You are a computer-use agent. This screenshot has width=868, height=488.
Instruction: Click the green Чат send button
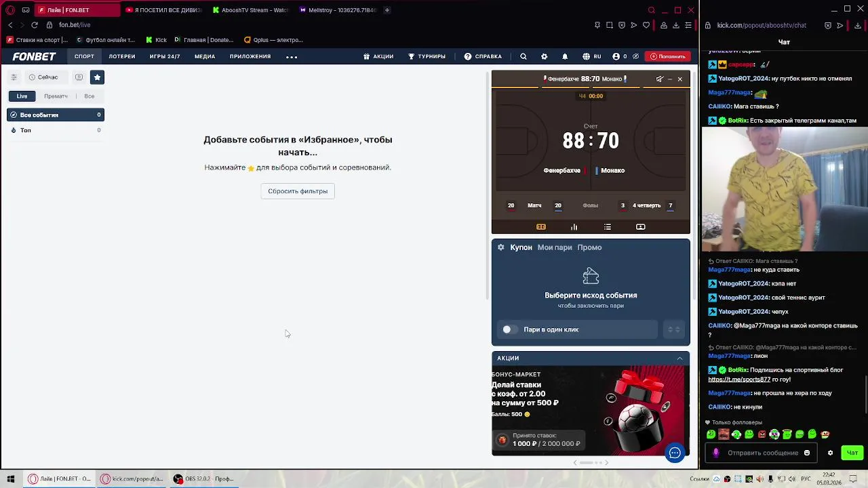[852, 453]
